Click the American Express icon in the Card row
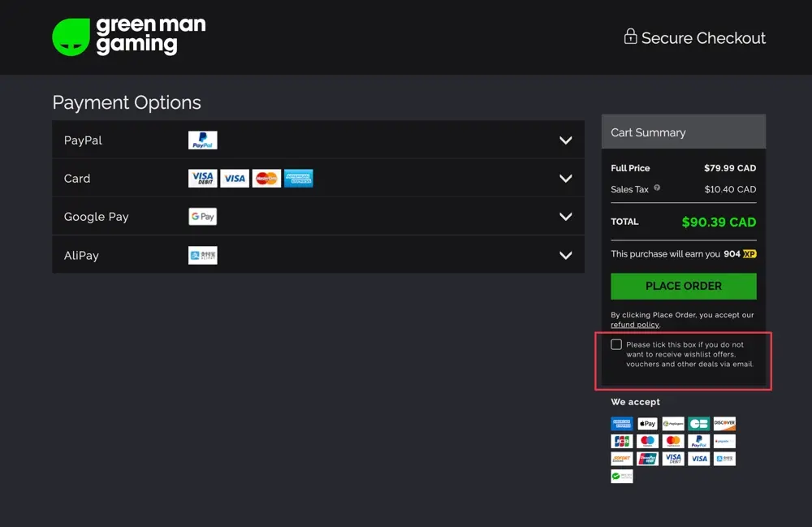This screenshot has width=812, height=527. click(x=299, y=179)
